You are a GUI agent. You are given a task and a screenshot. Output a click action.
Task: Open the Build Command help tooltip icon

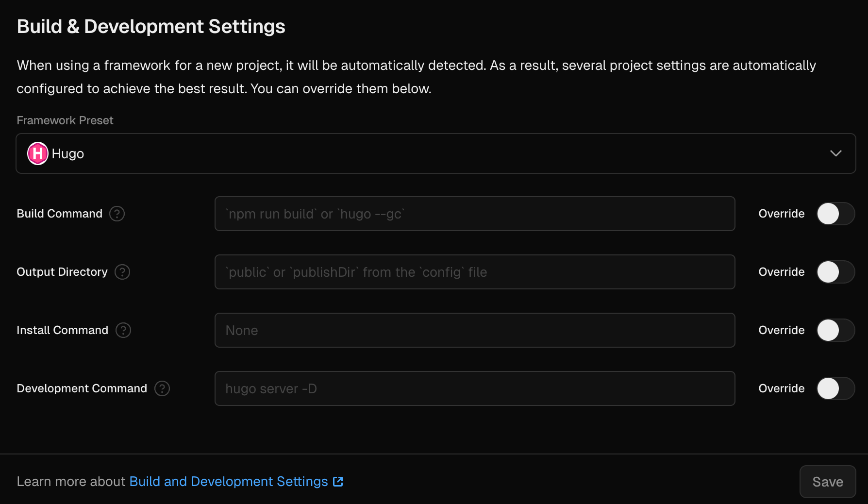point(117,214)
